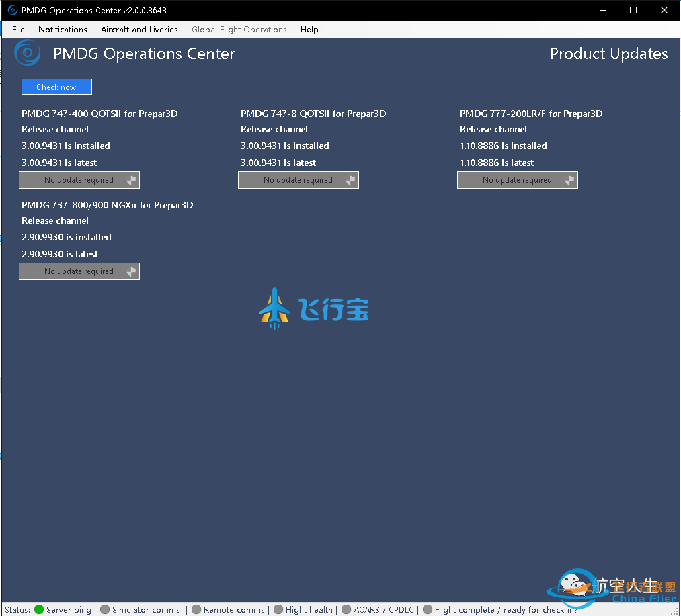681x616 pixels.
Task: Click the Check now button
Action: [56, 87]
